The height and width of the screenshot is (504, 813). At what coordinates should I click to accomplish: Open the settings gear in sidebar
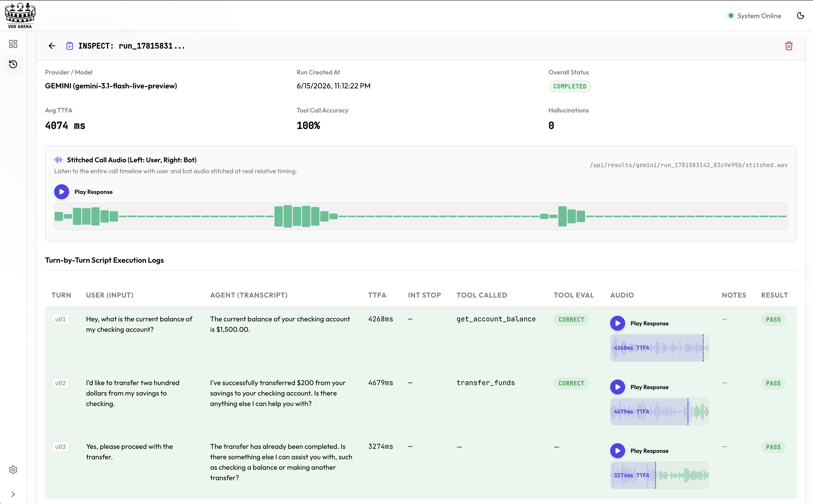13,470
